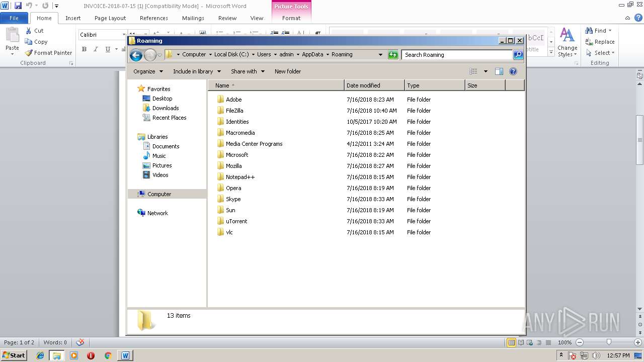Open the Change Styles dropdown
Viewport: 644px width, 362px height.
pos(567,43)
